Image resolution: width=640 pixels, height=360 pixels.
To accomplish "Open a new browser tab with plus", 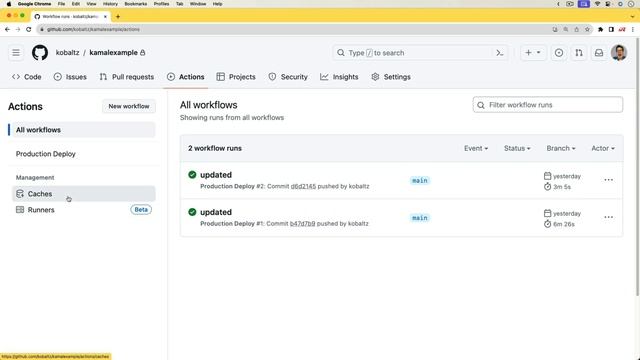I will [118, 17].
